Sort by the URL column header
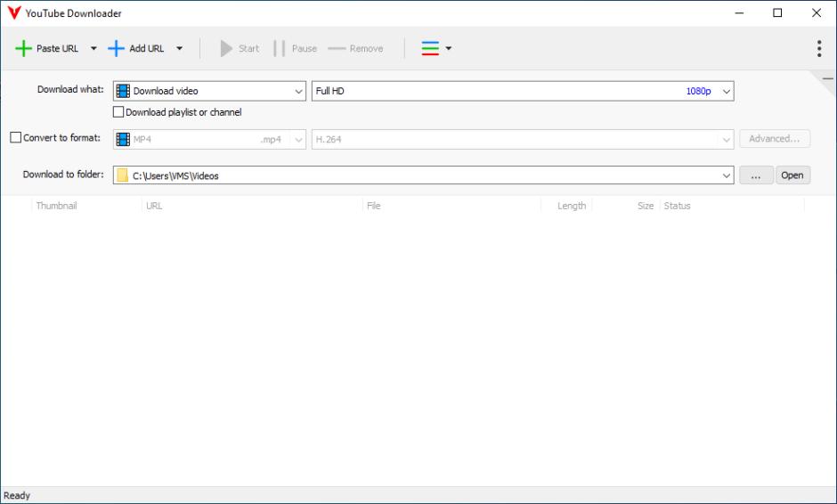The image size is (837, 504). click(252, 206)
